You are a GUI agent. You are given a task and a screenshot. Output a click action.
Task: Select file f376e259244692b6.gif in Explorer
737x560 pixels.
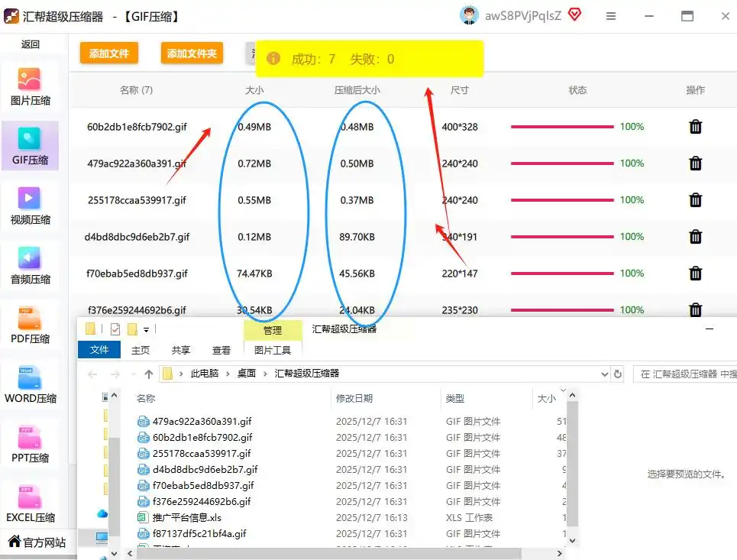(202, 501)
